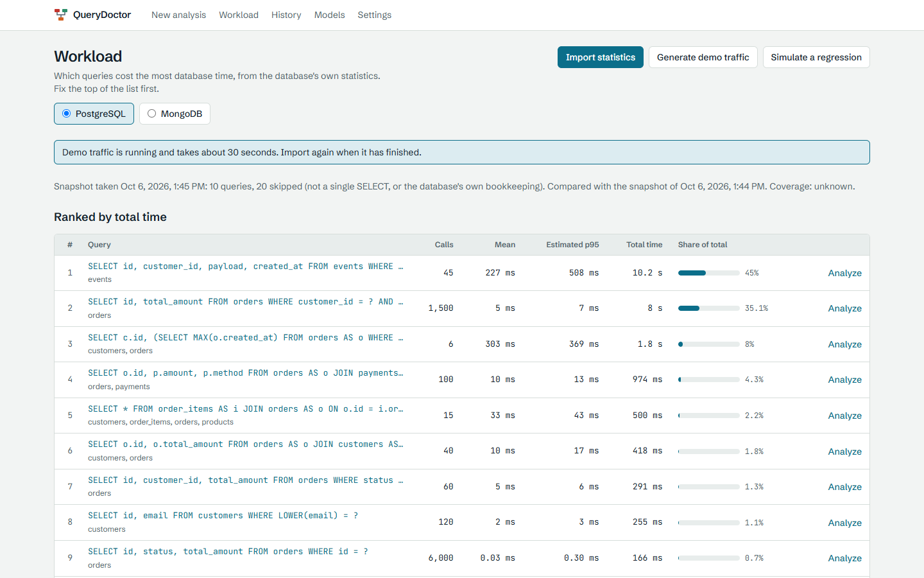
Task: Open the Models nav item
Action: (x=329, y=15)
